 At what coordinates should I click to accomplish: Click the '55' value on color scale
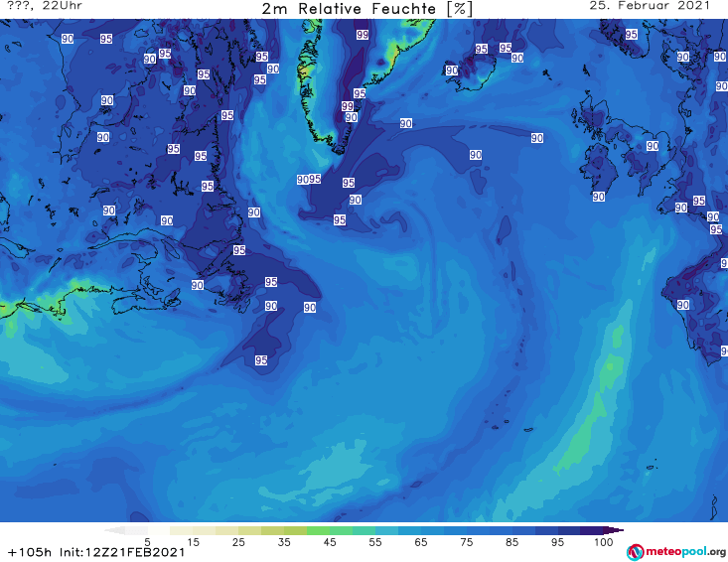(x=375, y=542)
